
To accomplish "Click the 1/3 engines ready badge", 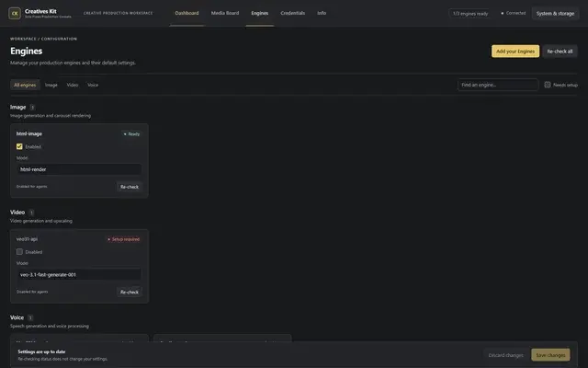I will (x=470, y=14).
